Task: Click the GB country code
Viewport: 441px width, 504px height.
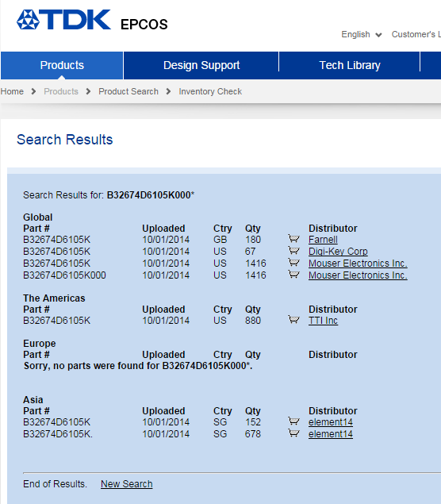Action: point(220,240)
